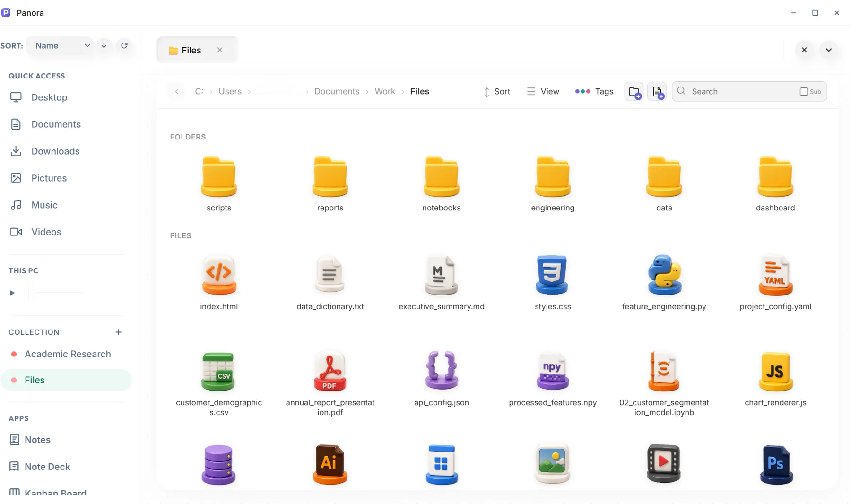Select the customer_demographics.csv file icon
851x504 pixels.
tap(218, 372)
